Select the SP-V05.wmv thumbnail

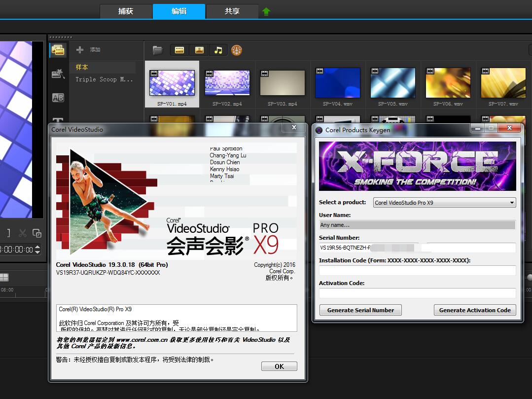(x=393, y=84)
